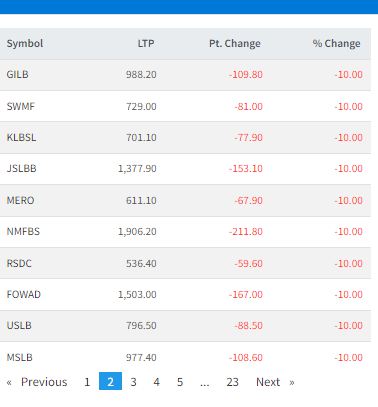Go to the Next page link
Viewport: 378px width, 407px height.
[275, 382]
